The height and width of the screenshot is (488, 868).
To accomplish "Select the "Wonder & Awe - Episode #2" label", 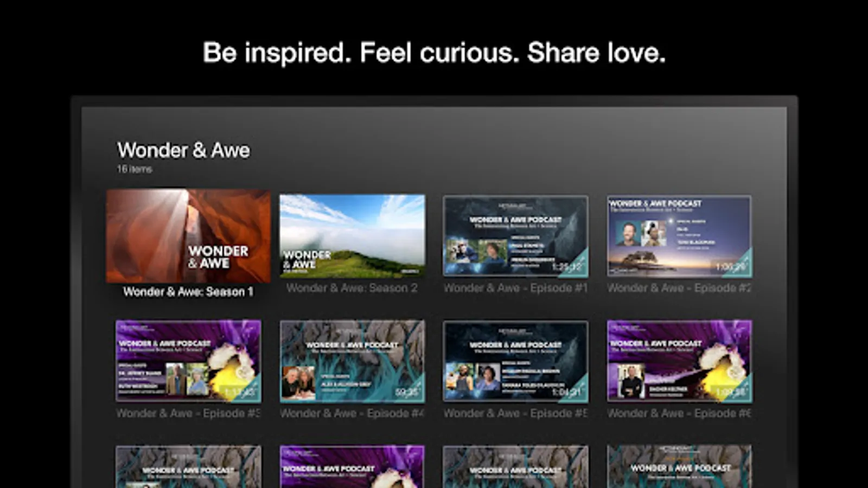I will click(x=679, y=288).
